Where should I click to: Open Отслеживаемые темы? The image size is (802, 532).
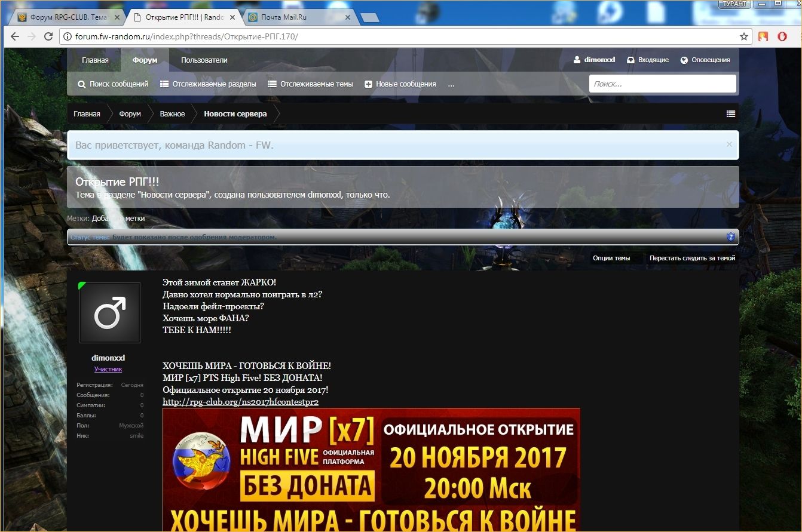[x=310, y=84]
